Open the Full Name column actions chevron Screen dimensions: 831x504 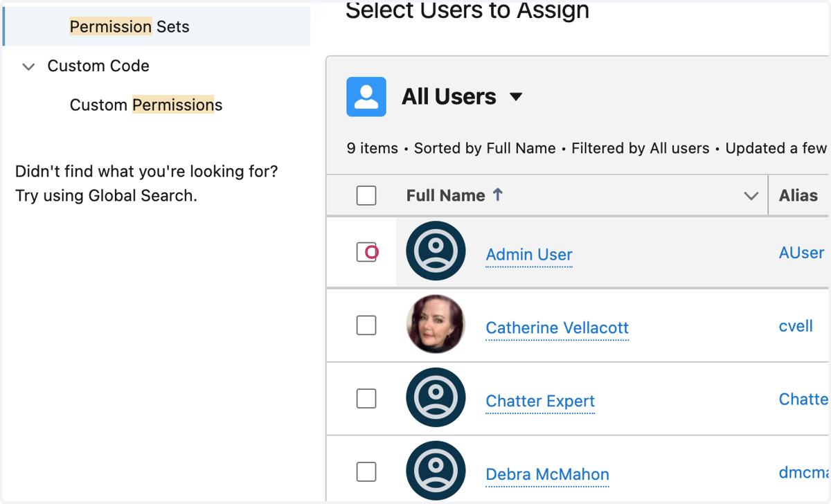(x=751, y=196)
